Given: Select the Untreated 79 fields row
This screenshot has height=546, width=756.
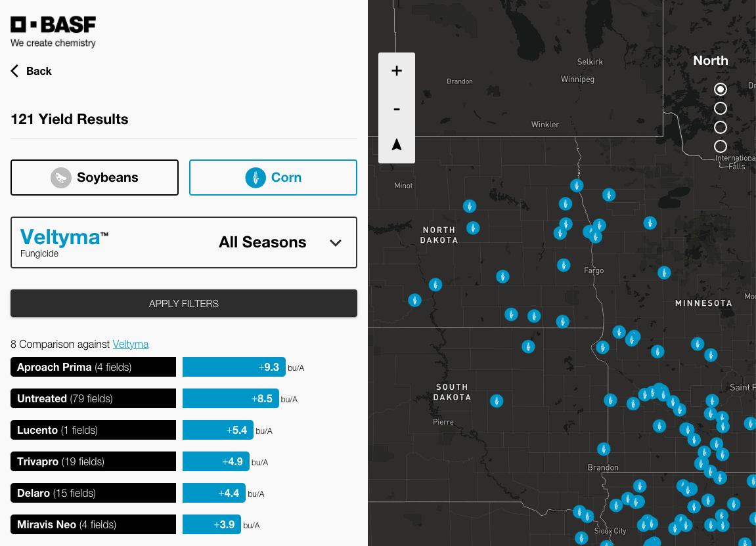Looking at the screenshot, I should click(93, 398).
